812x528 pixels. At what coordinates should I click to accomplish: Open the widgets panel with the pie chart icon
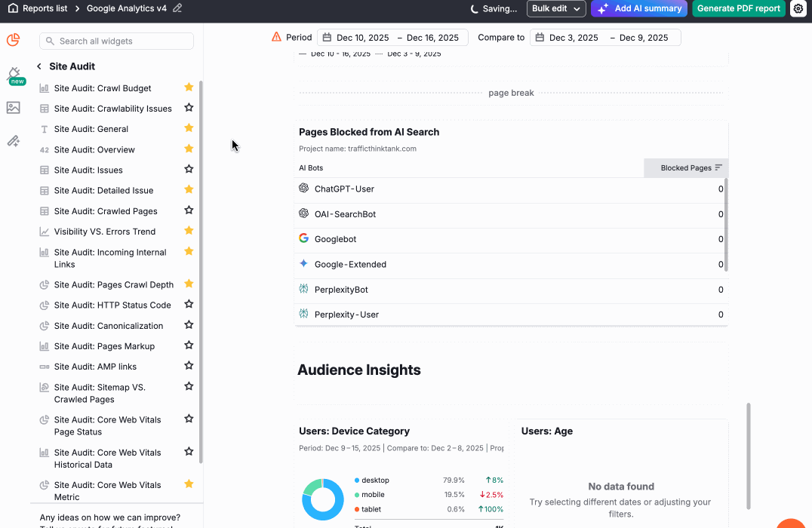(x=13, y=40)
